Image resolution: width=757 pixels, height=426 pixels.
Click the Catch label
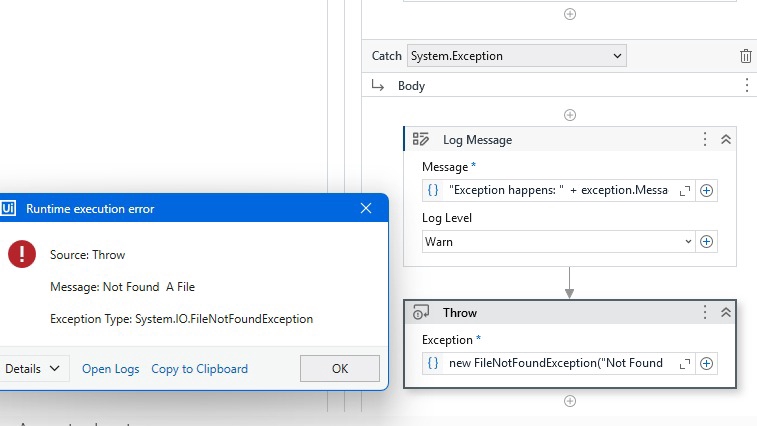tap(387, 56)
